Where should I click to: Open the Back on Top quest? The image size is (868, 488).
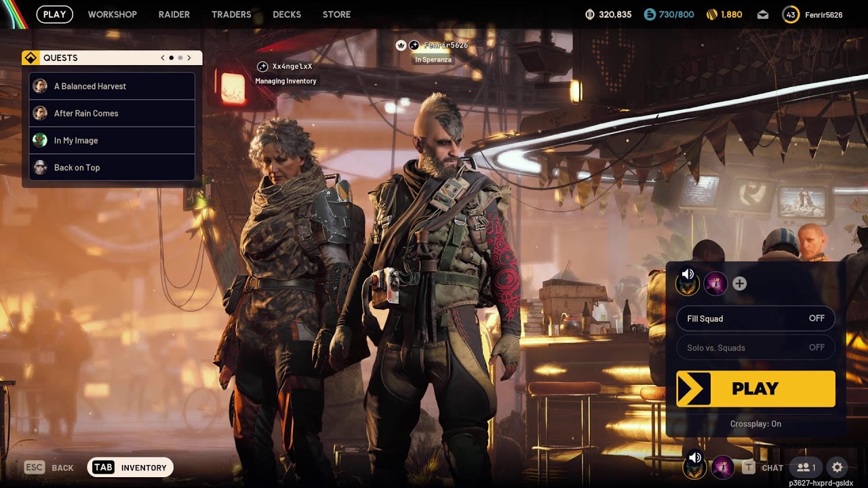click(112, 167)
